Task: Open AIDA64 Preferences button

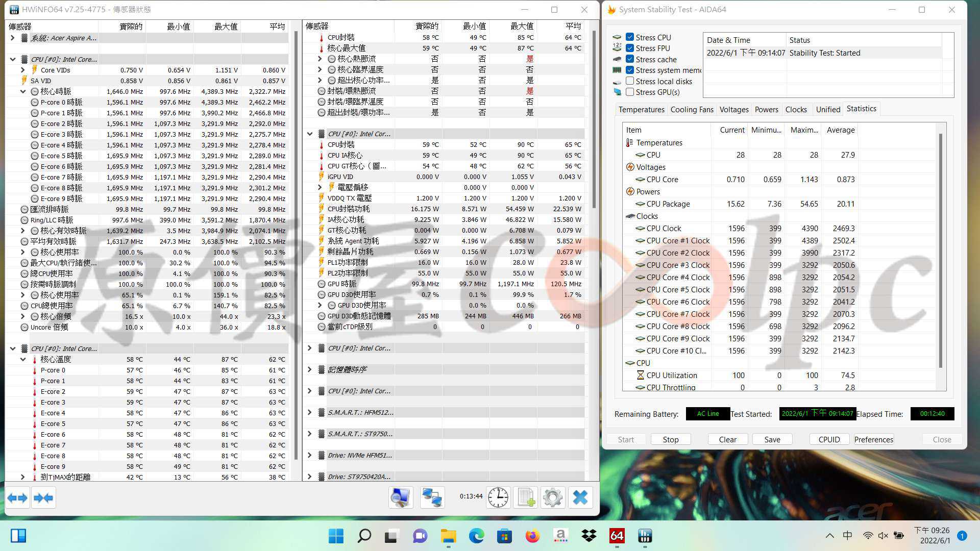Action: [x=873, y=439]
